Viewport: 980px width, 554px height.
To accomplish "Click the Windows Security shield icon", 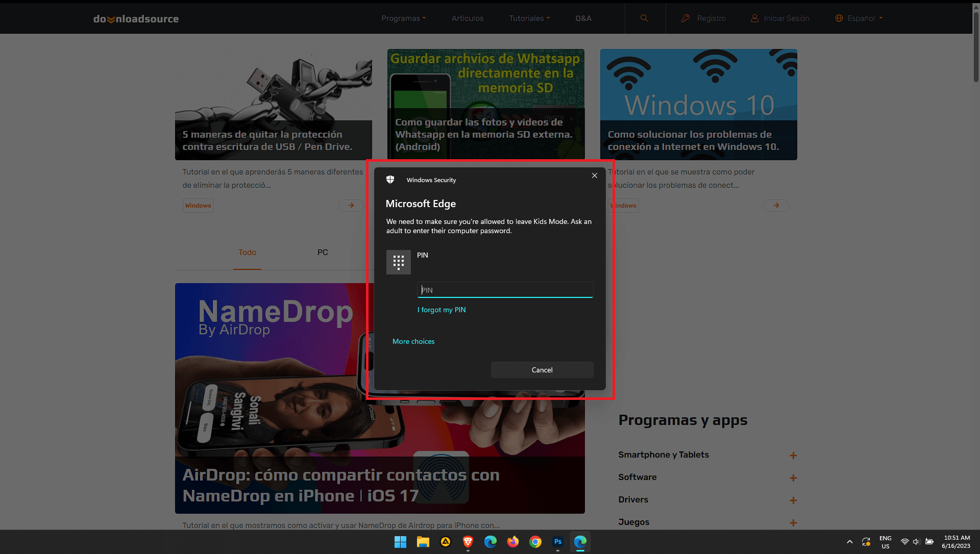I will pos(390,180).
